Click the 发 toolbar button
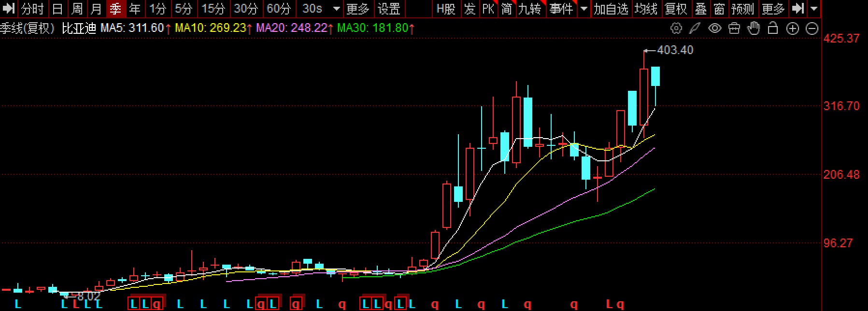 point(470,9)
